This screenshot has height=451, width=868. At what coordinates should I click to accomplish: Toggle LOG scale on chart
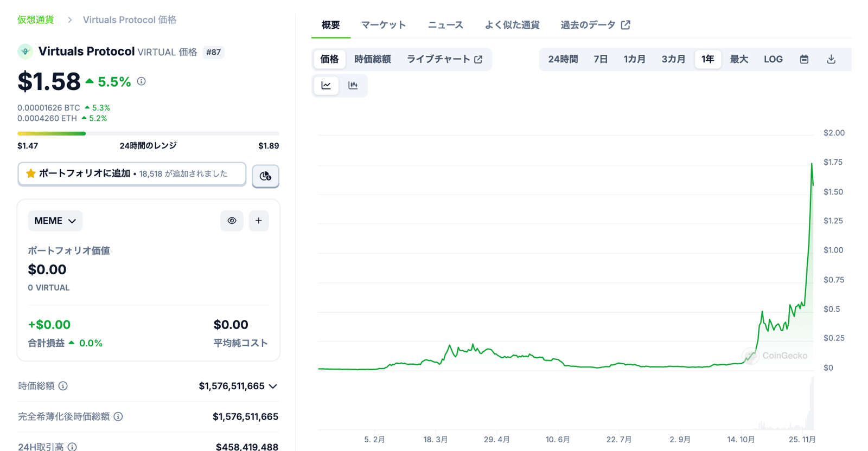pos(773,59)
